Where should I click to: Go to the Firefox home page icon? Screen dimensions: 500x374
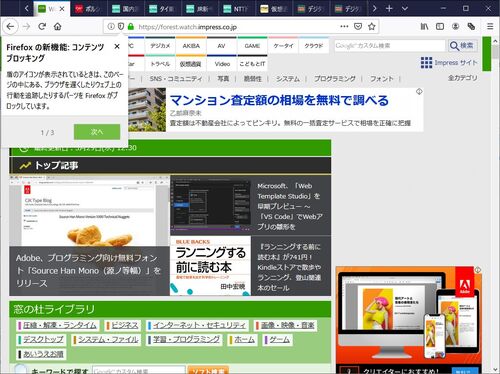coord(58,26)
